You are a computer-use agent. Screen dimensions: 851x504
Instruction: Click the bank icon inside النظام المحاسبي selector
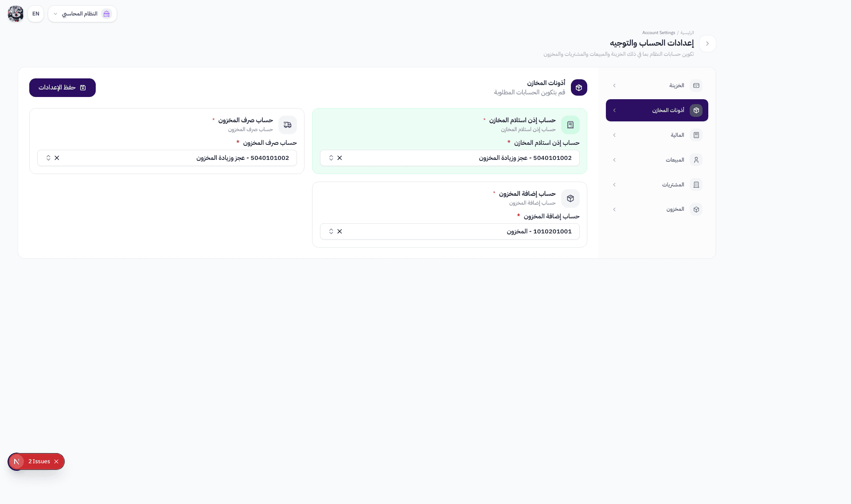(x=106, y=14)
